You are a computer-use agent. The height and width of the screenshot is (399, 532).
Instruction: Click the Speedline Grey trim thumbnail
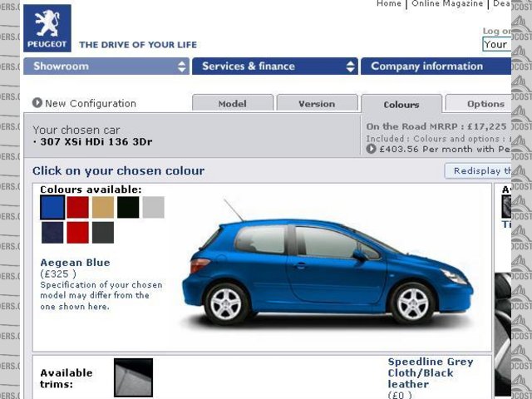(133, 377)
